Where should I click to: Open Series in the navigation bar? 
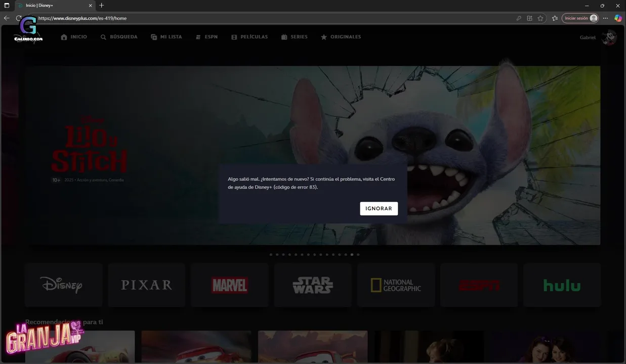point(295,37)
